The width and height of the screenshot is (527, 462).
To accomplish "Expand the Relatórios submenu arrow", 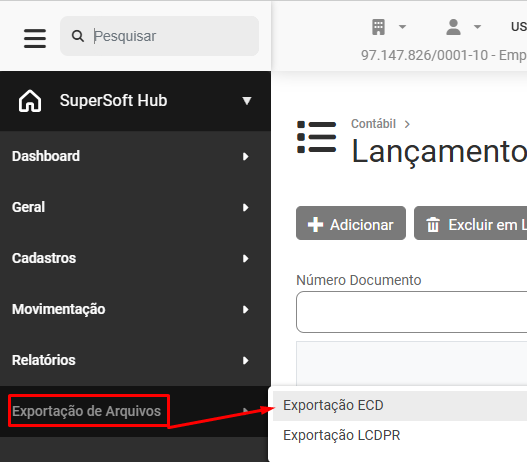I will pos(246,361).
